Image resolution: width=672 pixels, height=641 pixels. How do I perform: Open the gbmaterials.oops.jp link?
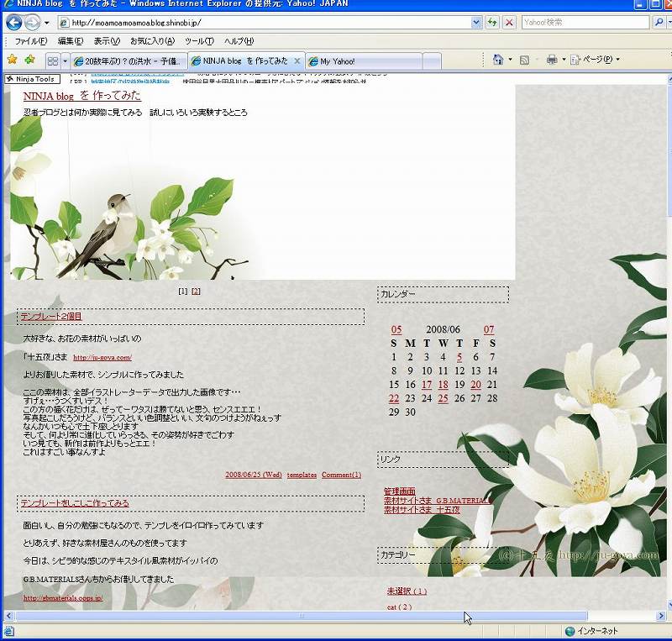pos(63,598)
